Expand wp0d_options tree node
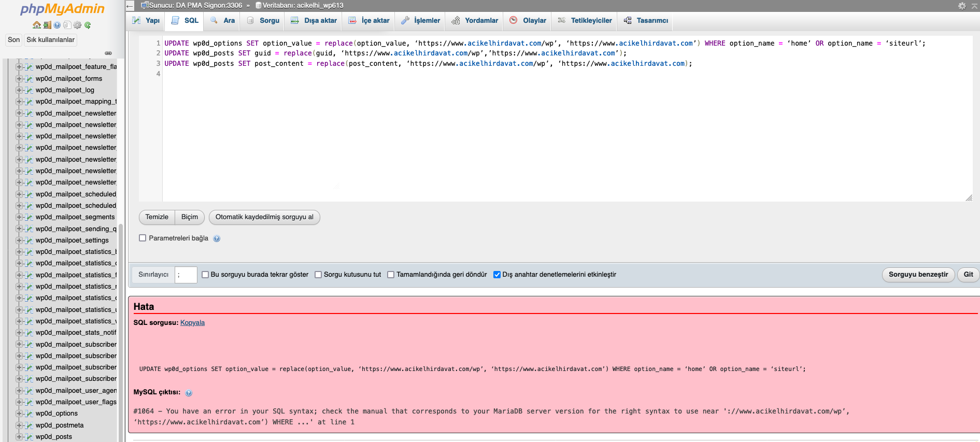 pos(19,414)
